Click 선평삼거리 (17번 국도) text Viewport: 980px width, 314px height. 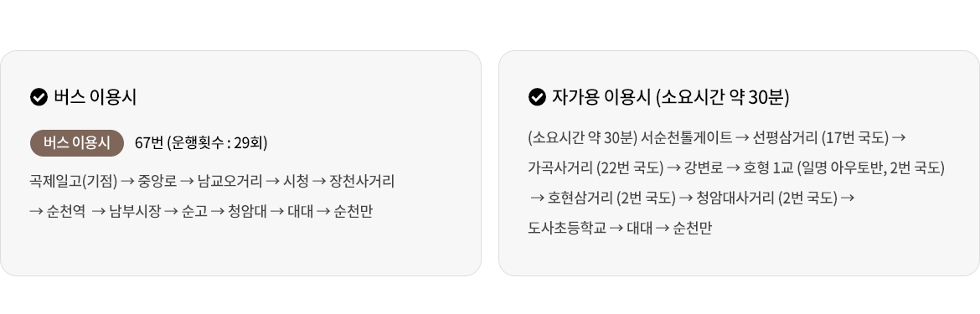pos(821,137)
